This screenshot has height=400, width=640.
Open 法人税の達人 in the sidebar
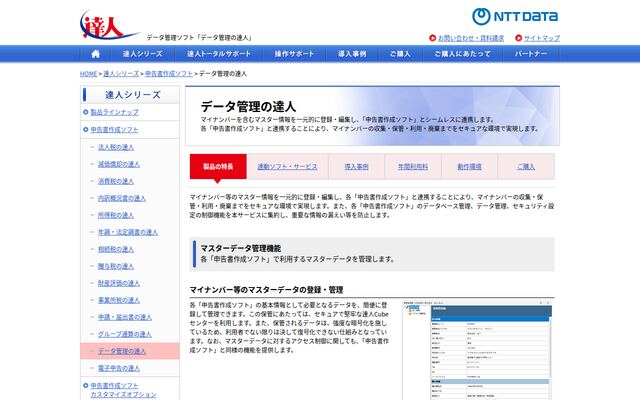116,147
